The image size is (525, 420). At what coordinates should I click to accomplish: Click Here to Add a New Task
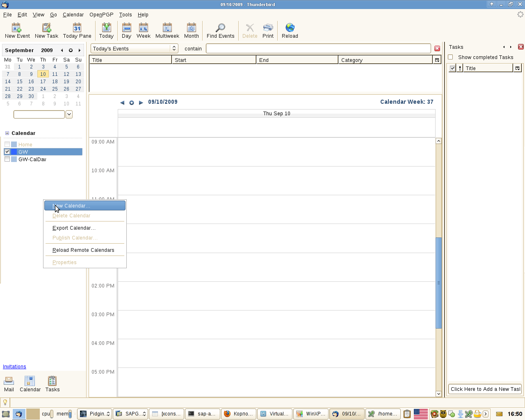485,389
